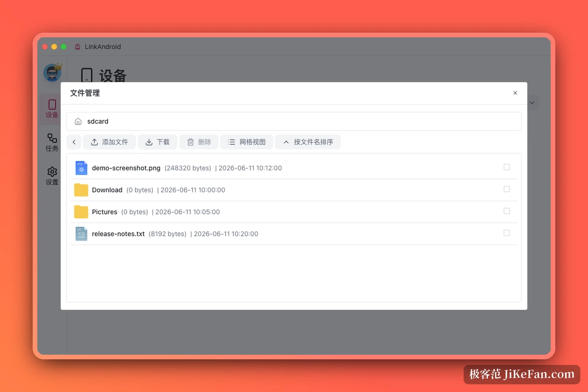
Task: Click the user avatar in sidebar
Action: 52,73
